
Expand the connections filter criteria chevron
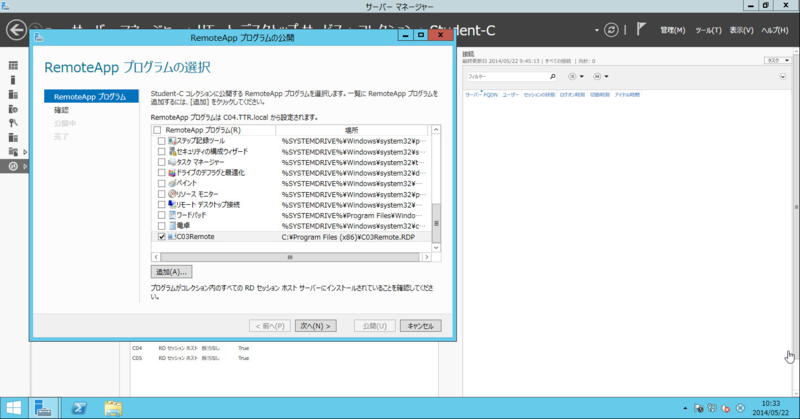coord(783,77)
